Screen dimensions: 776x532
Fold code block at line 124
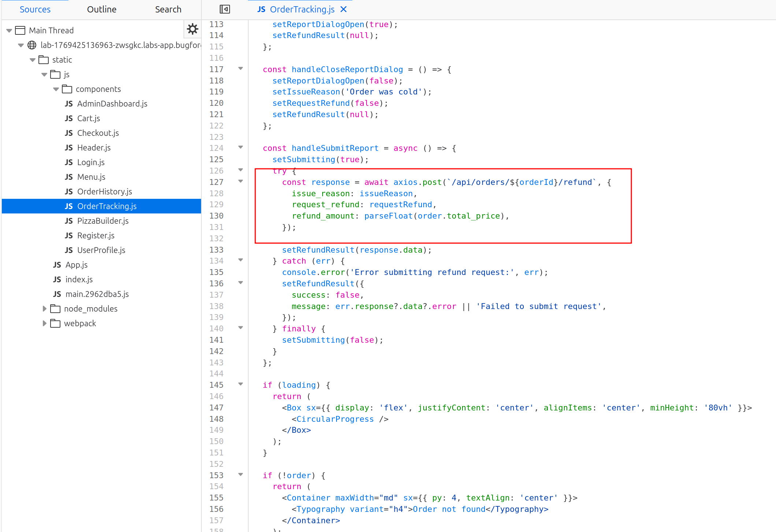[241, 148]
